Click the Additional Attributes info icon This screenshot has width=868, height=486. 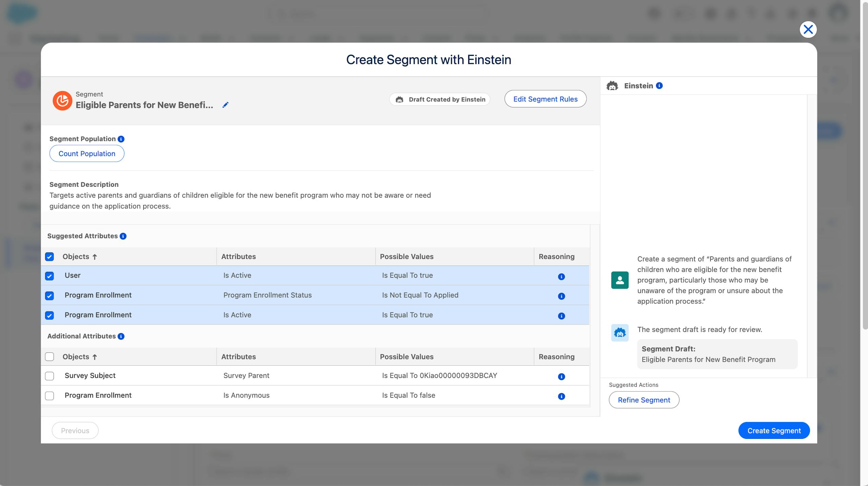click(121, 336)
